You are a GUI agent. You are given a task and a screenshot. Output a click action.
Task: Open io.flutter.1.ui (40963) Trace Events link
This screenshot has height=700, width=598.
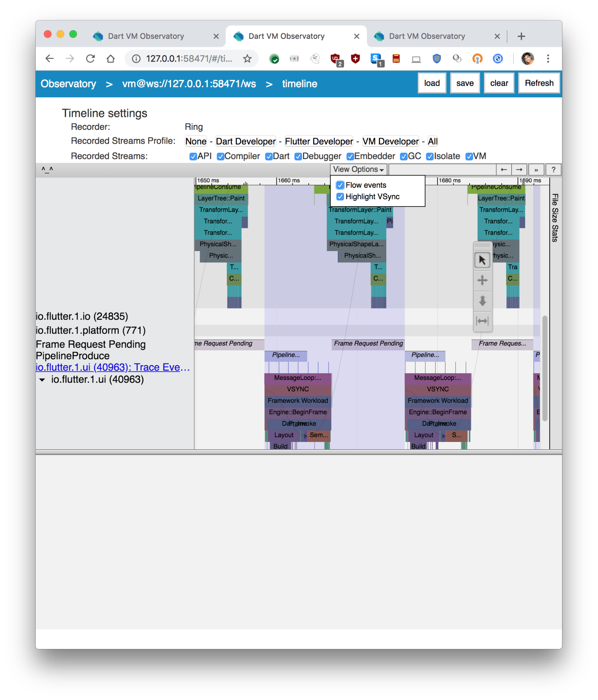coord(113,367)
